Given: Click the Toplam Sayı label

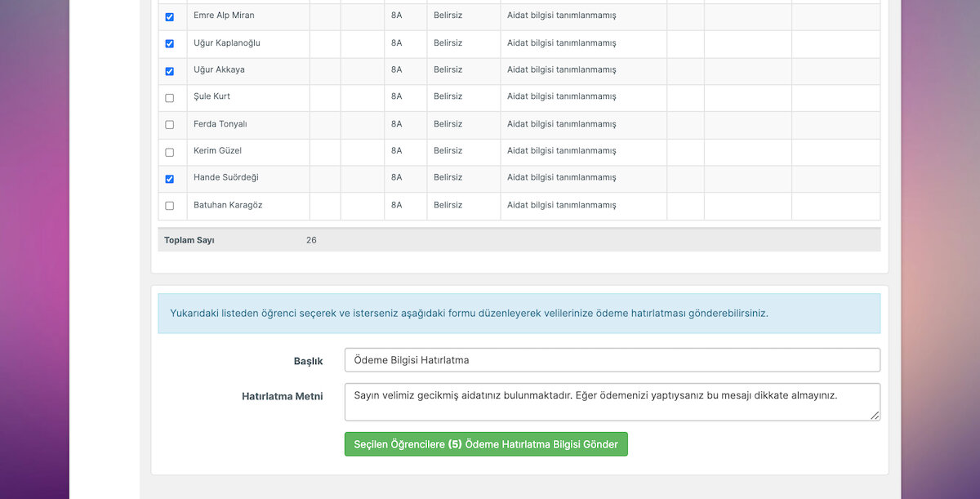Looking at the screenshot, I should (x=189, y=240).
